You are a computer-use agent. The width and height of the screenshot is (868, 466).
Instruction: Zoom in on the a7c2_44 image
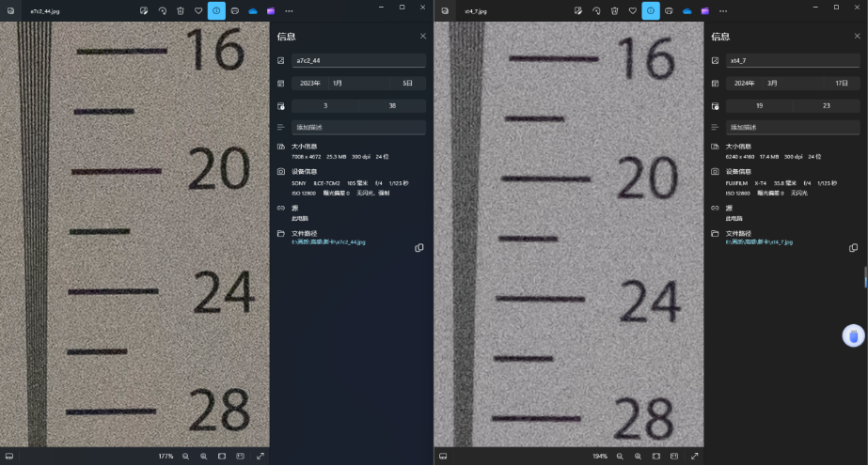(x=203, y=456)
